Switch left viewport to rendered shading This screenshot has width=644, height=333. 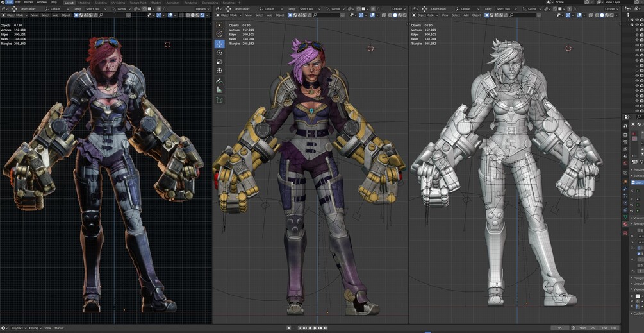[202, 15]
